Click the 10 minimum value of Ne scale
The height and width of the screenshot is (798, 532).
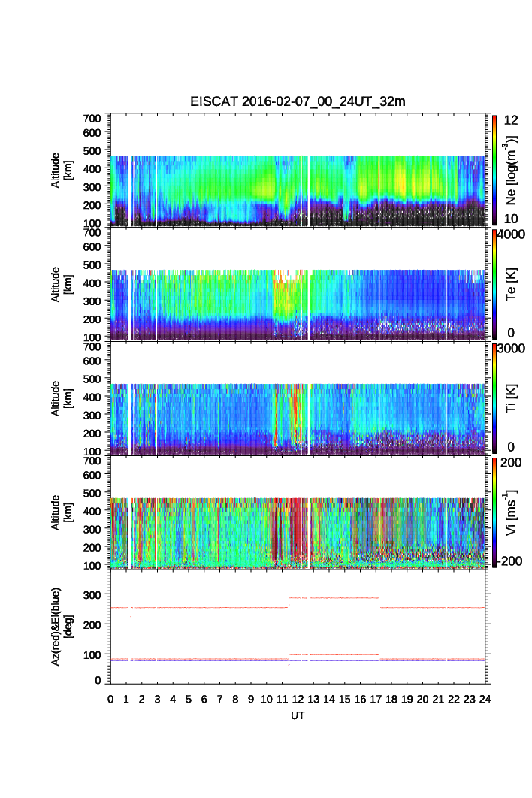tap(511, 219)
